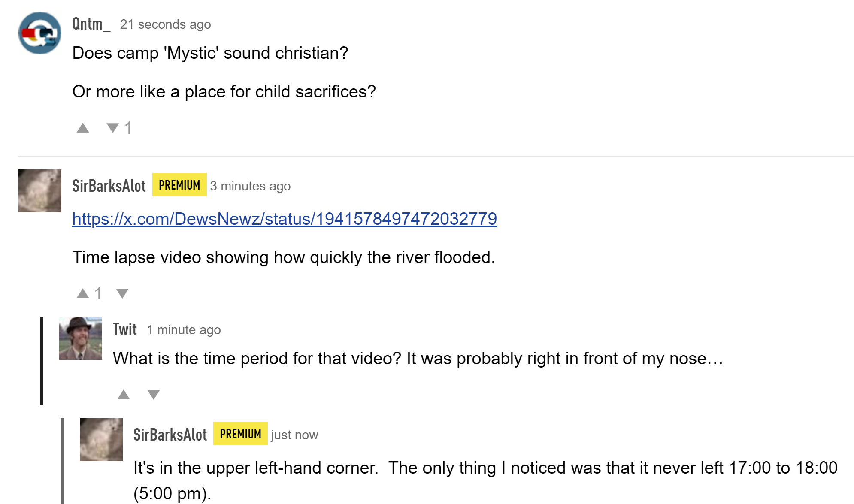The height and width of the screenshot is (504, 854).
Task: Open SirBarksAlot's profile from the 3 minutes ago comment
Action: [x=109, y=186]
